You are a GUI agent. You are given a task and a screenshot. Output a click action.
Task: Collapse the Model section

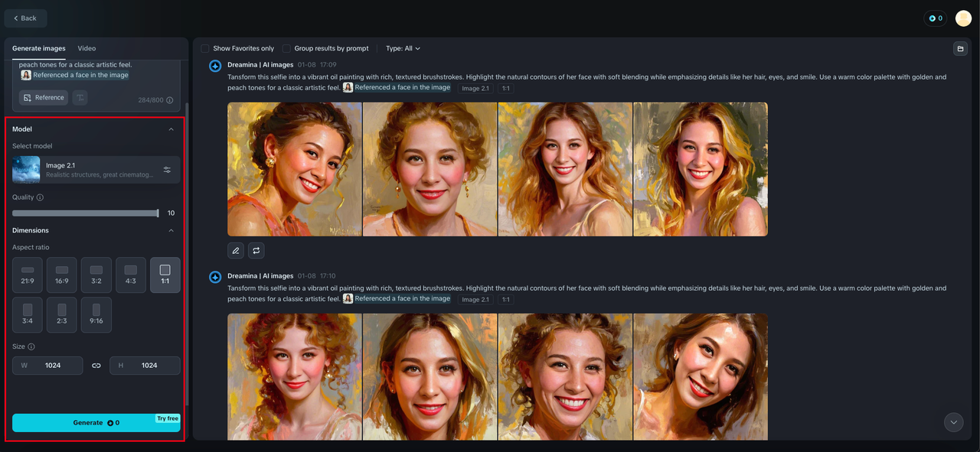tap(171, 129)
